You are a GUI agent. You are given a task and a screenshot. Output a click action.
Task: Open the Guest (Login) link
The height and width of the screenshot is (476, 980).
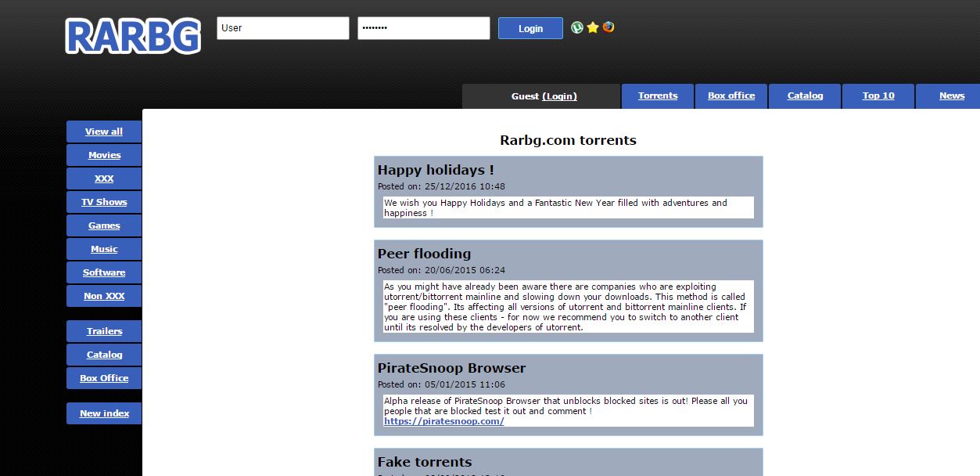click(559, 96)
